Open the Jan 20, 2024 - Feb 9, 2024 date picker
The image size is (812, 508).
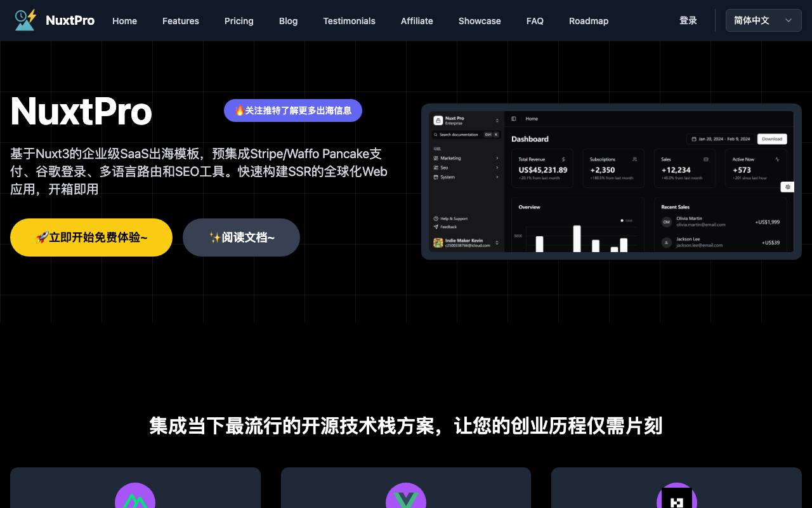[x=721, y=139]
